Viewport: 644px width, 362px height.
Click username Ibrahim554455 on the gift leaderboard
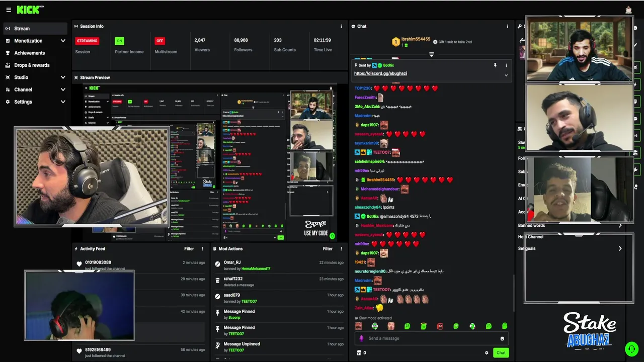click(x=416, y=39)
